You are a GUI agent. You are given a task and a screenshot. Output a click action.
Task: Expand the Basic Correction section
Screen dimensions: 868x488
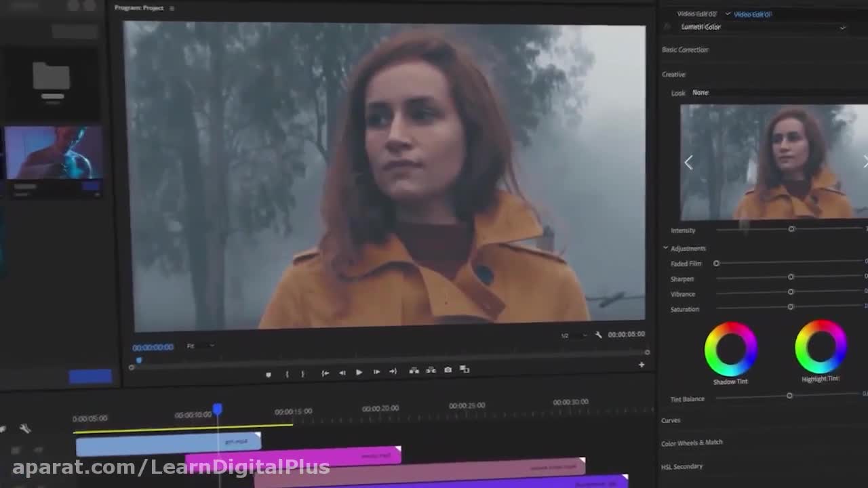685,49
